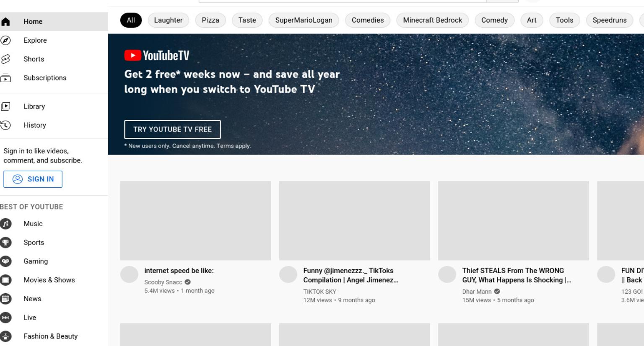Click '12M views • 9 months ago' text
This screenshot has height=346, width=644.
coord(339,300)
